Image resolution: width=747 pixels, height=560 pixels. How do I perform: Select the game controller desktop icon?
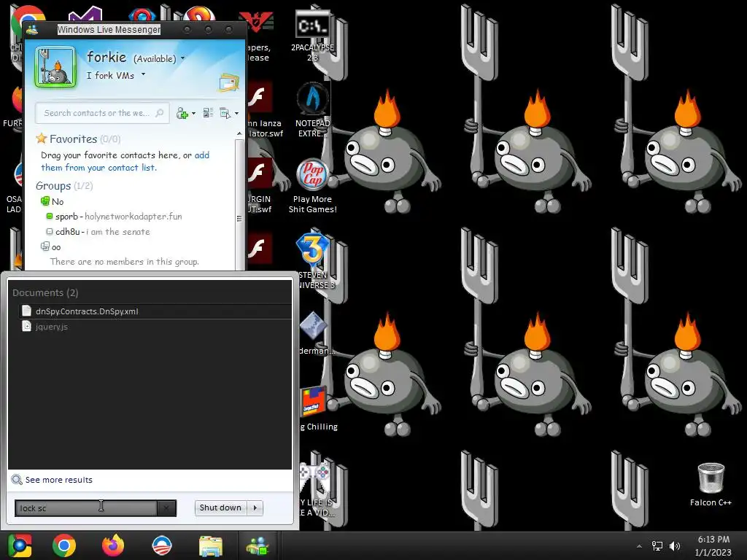click(315, 489)
